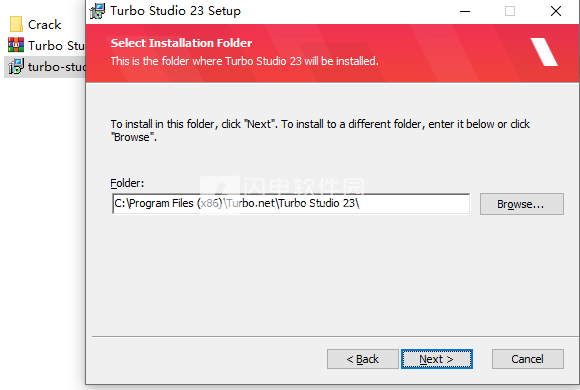This screenshot has height=390, width=580.
Task: Cancel the Turbo Studio installation
Action: pos(528,359)
